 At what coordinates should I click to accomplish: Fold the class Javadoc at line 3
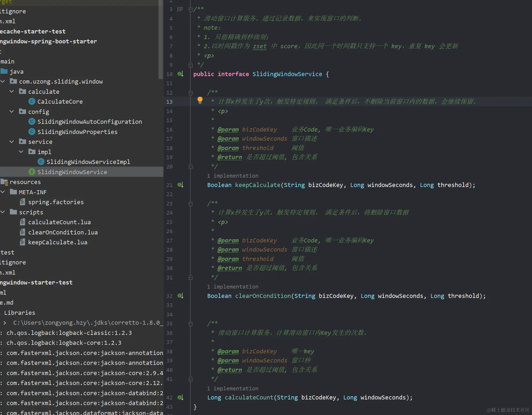[x=191, y=10]
